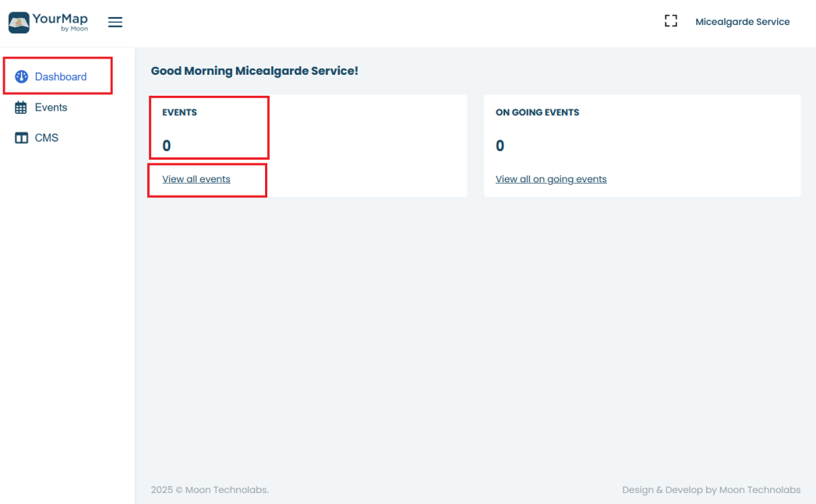This screenshot has height=504, width=816.
Task: Click the YourMap wordmark text
Action: [60, 19]
